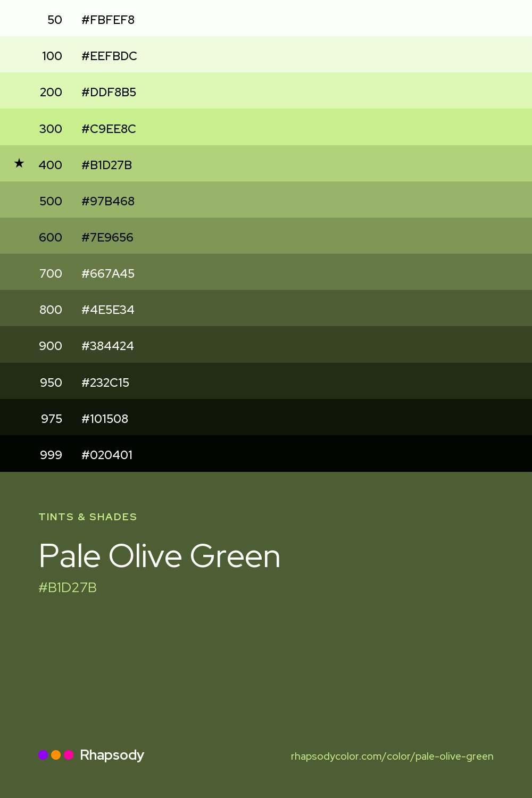
Task: Pick the #384424 shade 900 swatch
Action: click(x=266, y=345)
